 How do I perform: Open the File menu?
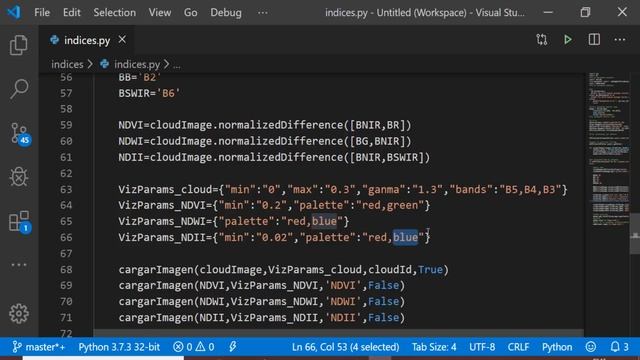pyautogui.click(x=42, y=13)
